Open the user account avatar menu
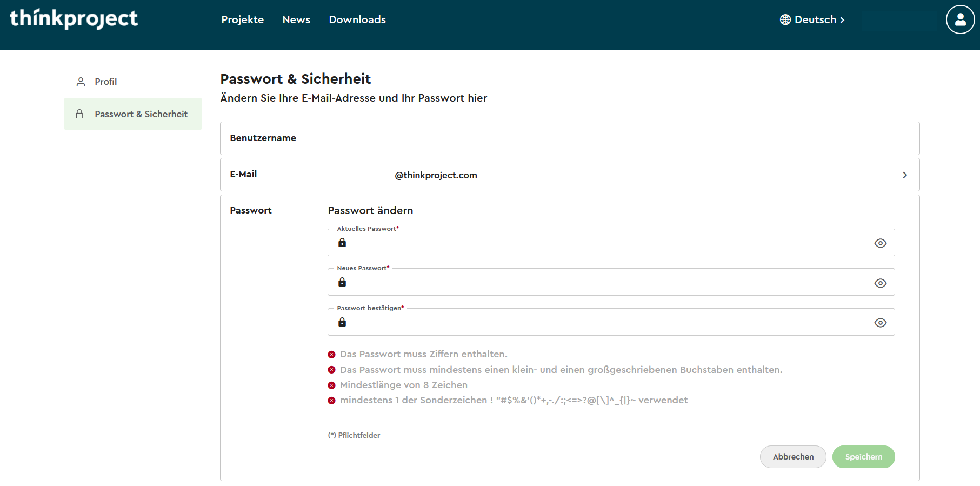This screenshot has height=486, width=980. [960, 19]
